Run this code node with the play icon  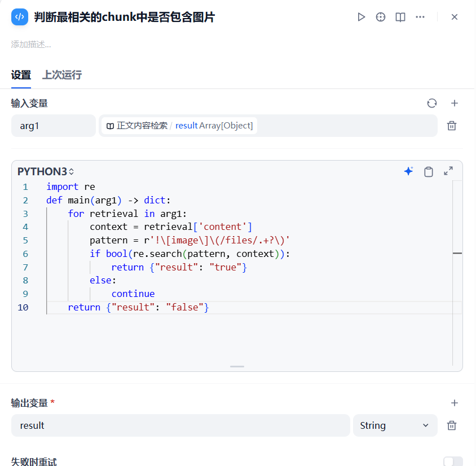click(x=361, y=17)
